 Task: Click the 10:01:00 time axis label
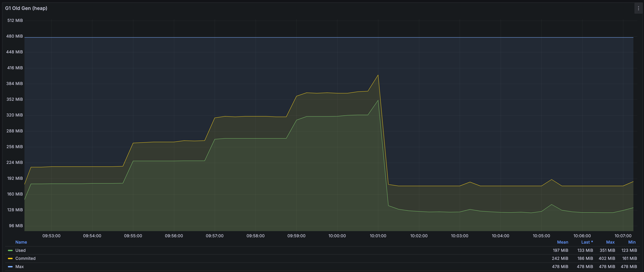[378, 236]
